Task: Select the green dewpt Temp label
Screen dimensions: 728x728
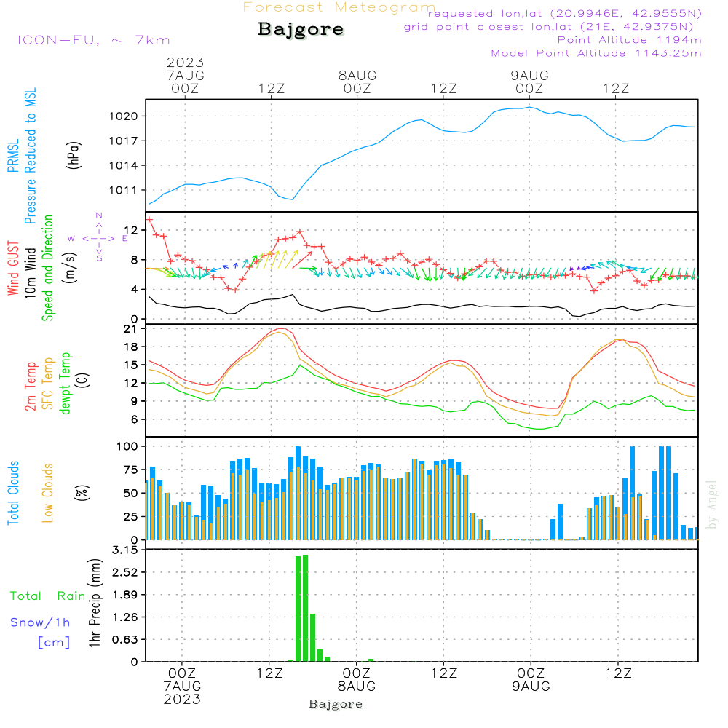Action: click(66, 382)
